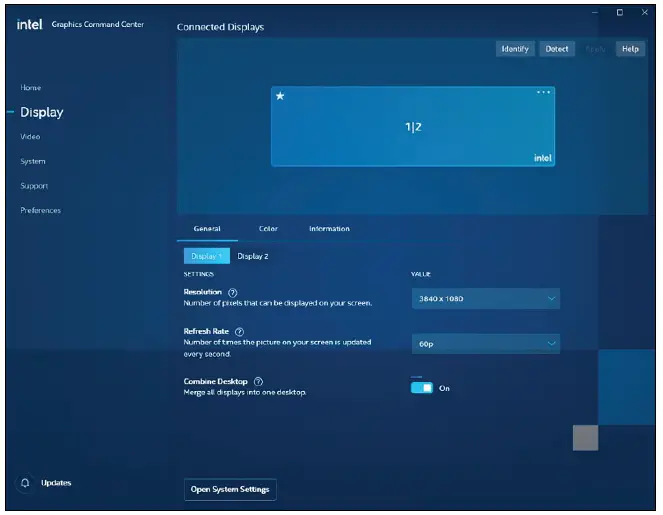The image size is (663, 515).
Task: Open the three-dot display options menu
Action: pos(543,92)
